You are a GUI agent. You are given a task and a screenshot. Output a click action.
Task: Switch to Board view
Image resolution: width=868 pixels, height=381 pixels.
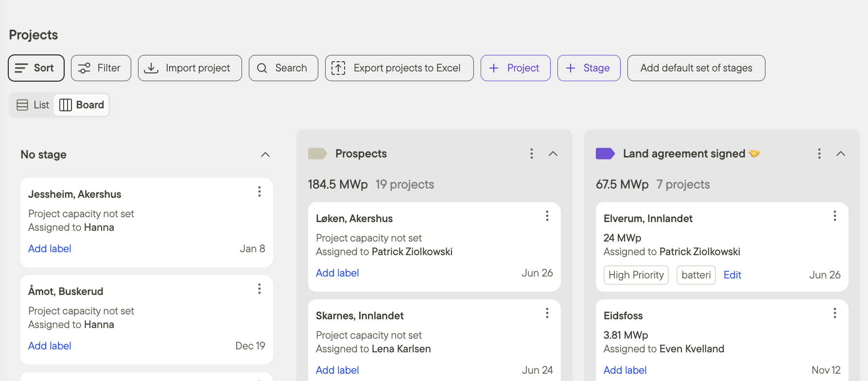pyautogui.click(x=82, y=105)
